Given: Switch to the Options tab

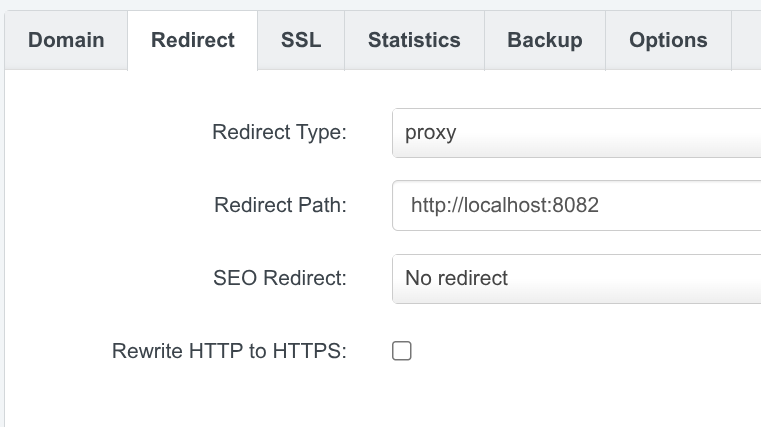Looking at the screenshot, I should (668, 40).
